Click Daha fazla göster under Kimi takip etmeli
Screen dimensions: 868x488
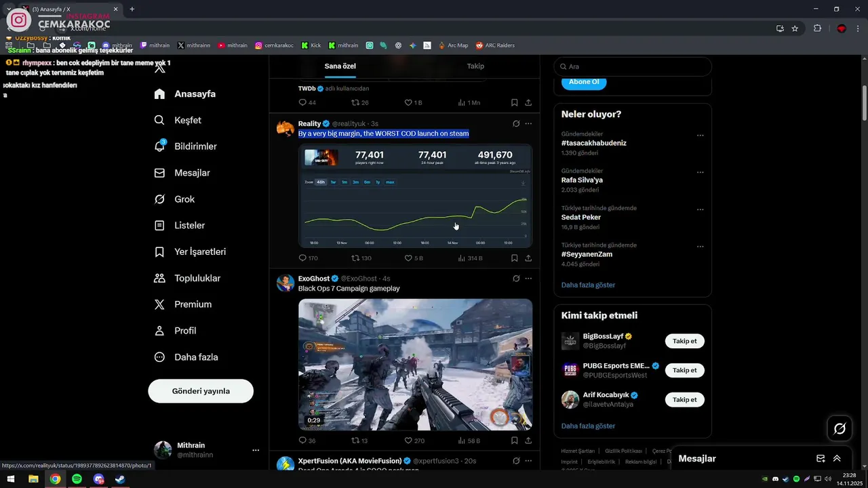pyautogui.click(x=588, y=426)
